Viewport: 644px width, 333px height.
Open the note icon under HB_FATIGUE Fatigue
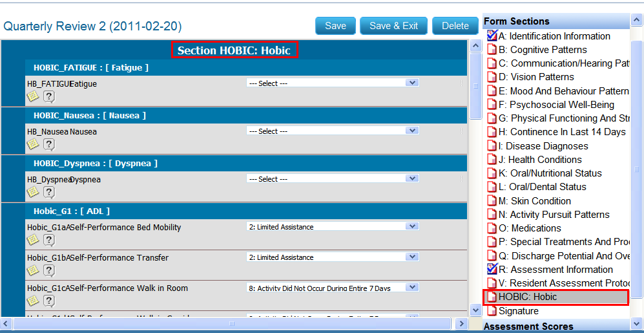point(33,96)
